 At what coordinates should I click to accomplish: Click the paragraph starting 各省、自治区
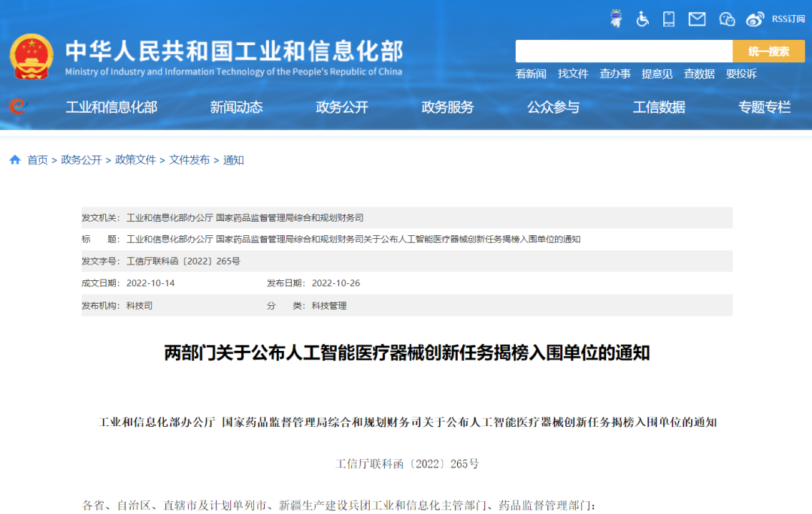click(x=338, y=505)
